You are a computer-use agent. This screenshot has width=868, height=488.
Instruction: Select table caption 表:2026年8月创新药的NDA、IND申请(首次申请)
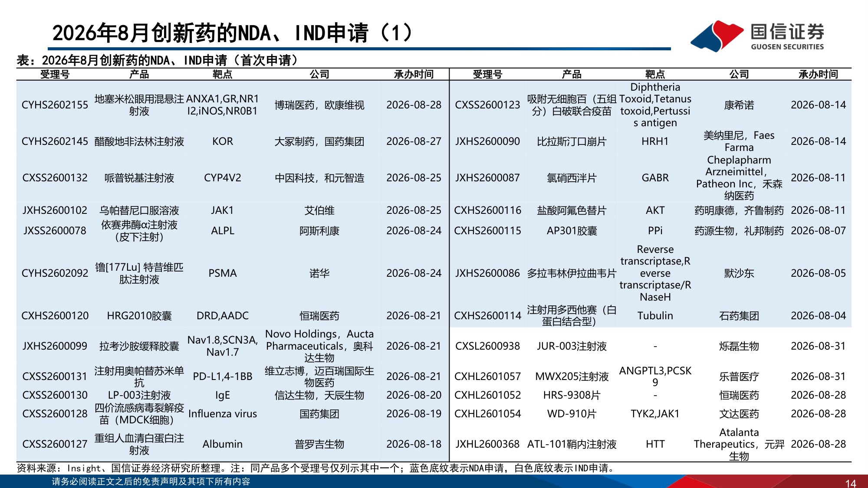pos(158,60)
